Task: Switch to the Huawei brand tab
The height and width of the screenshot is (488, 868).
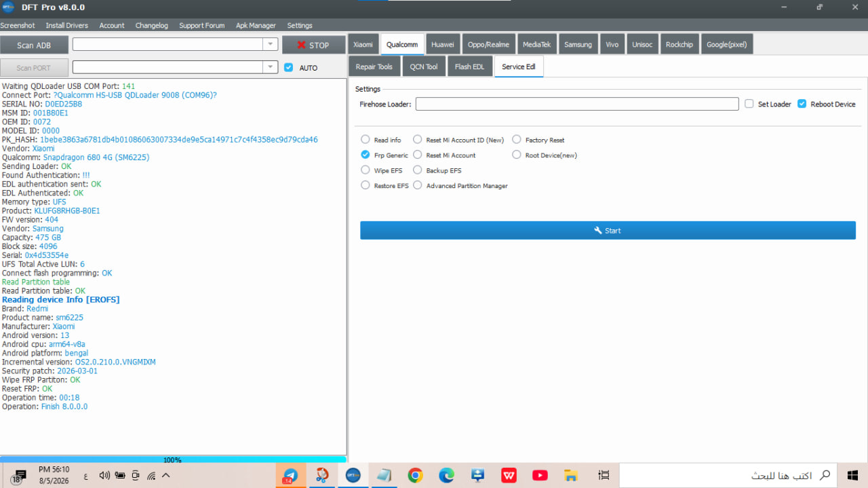Action: tap(443, 44)
